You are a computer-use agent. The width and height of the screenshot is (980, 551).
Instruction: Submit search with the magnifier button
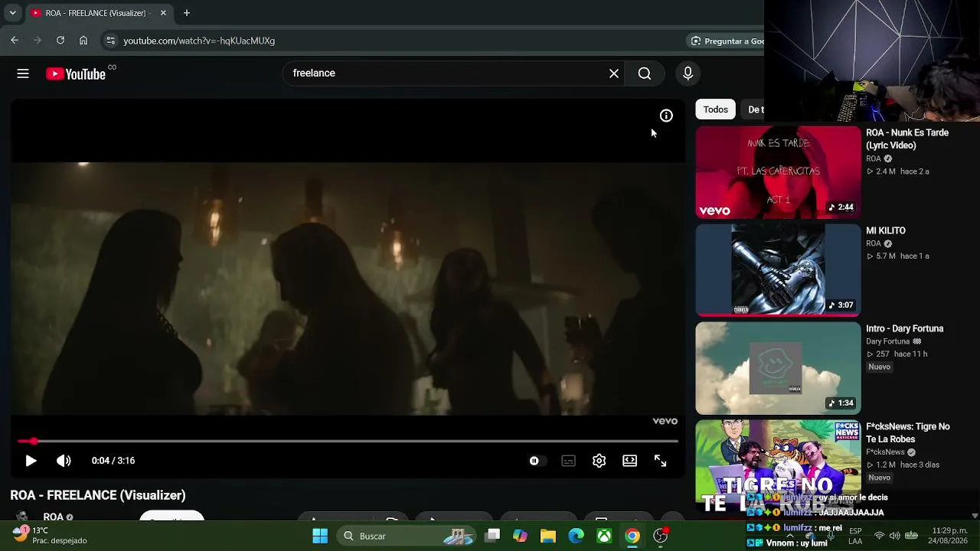645,73
